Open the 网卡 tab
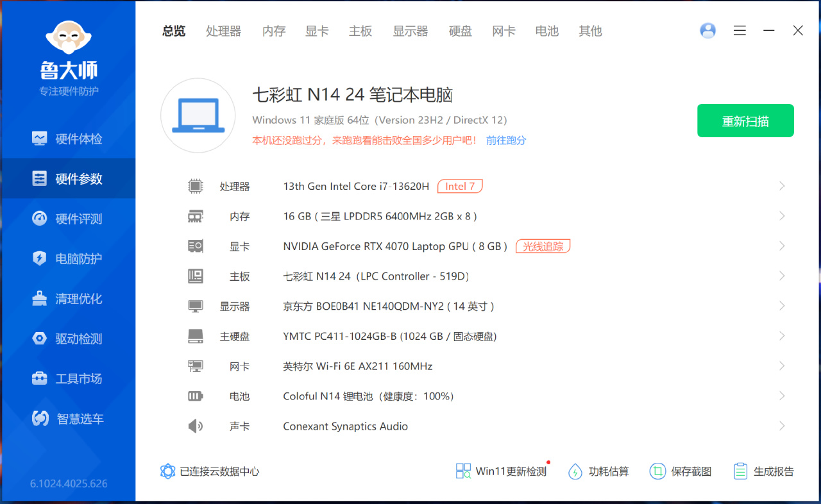821x504 pixels. (x=504, y=31)
